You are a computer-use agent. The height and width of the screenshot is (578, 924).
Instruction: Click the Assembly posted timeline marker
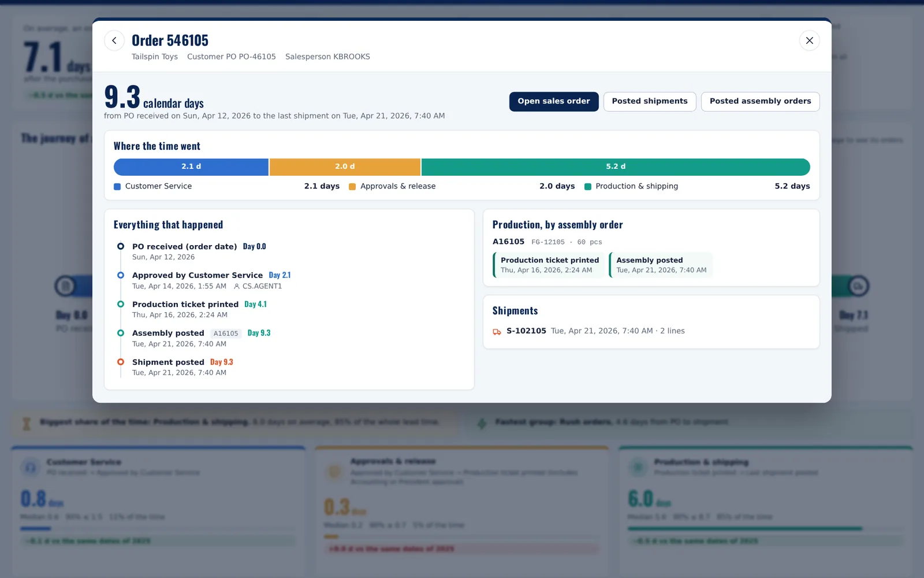121,333
